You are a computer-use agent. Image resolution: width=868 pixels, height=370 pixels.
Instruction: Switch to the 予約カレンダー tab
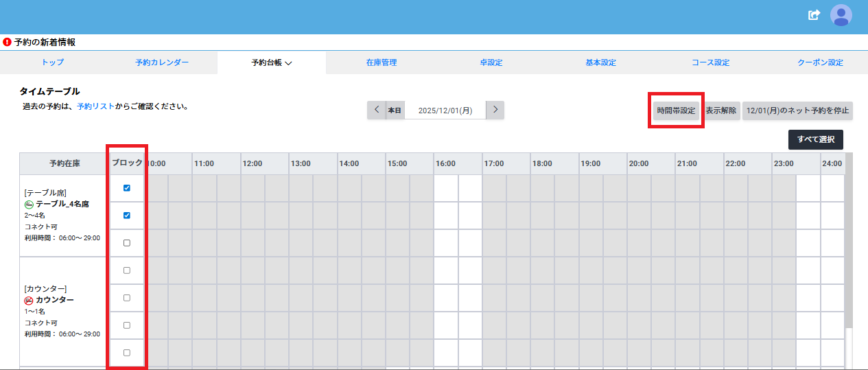162,62
